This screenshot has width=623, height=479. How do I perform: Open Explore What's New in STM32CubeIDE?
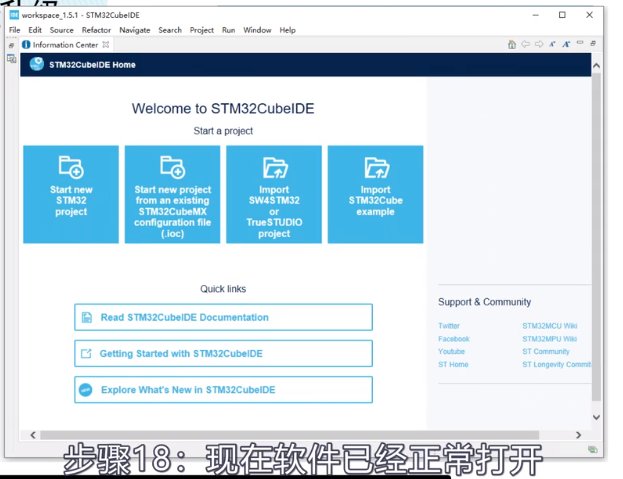[223, 390]
